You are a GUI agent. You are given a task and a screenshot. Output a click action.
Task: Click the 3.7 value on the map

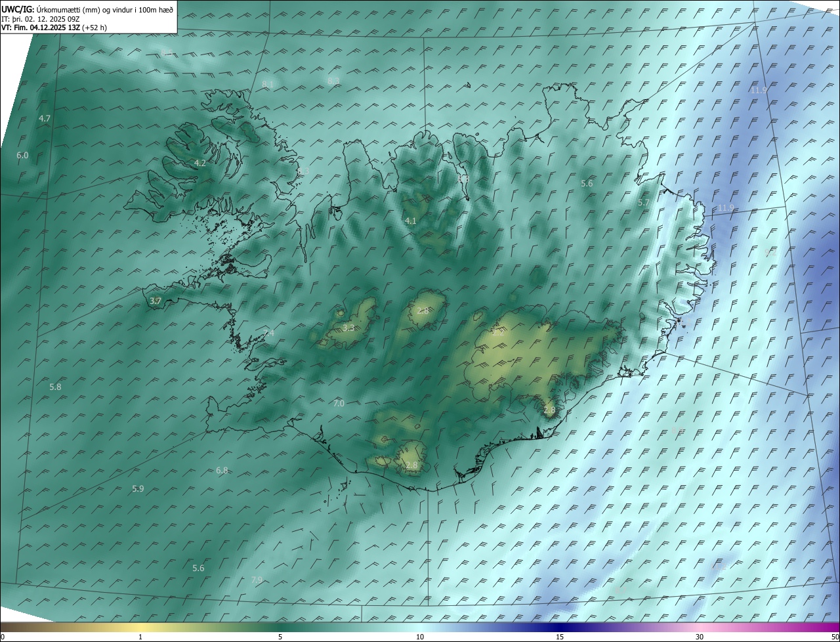155,301
